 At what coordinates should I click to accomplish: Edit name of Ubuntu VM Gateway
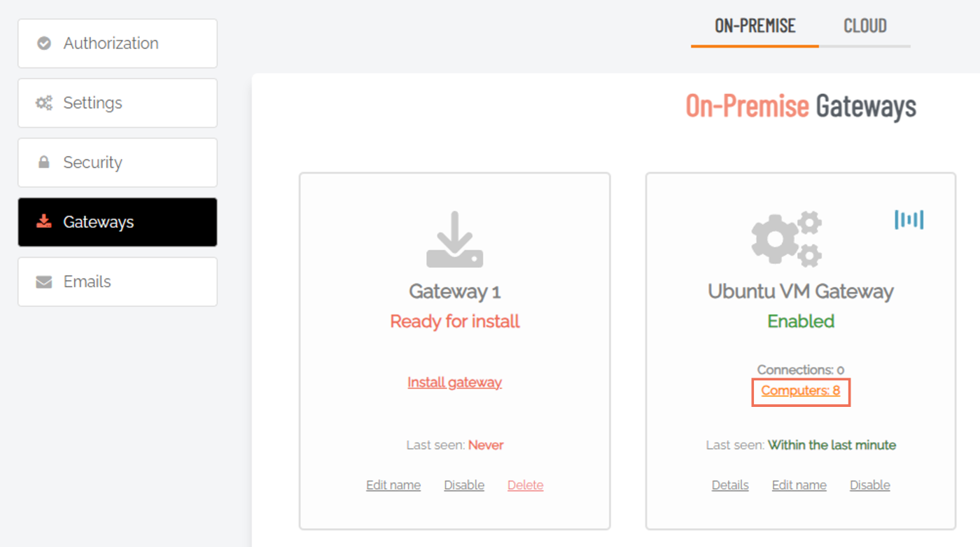coord(799,485)
